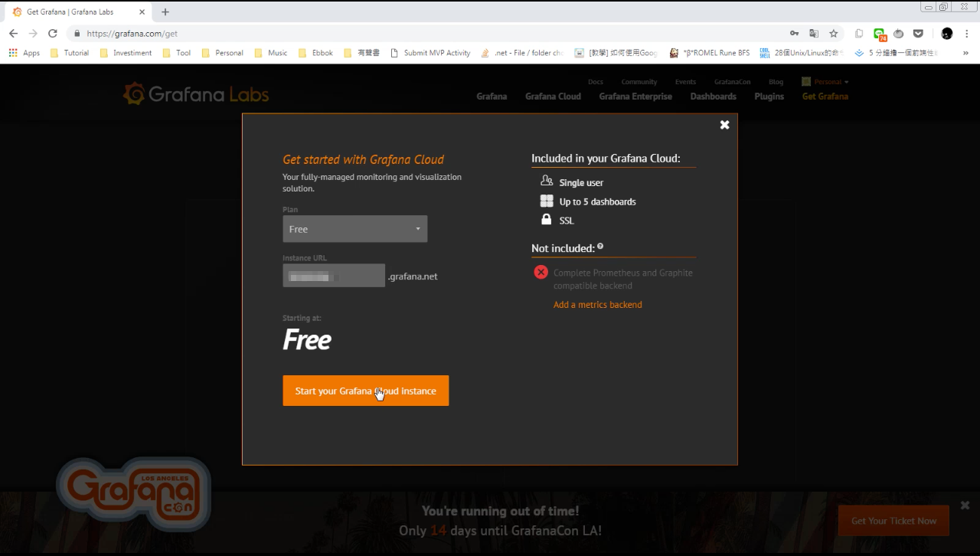The height and width of the screenshot is (556, 980).
Task: Close the Grafana Cloud dialog
Action: (724, 125)
